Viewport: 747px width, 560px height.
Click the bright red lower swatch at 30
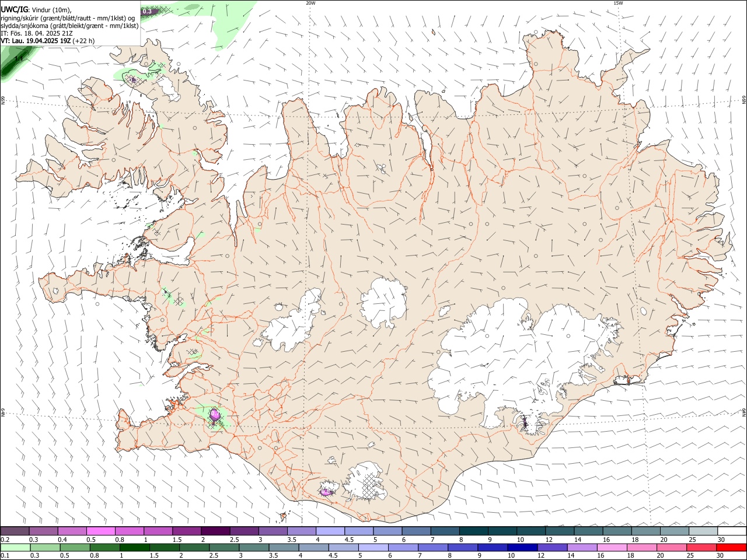click(731, 547)
